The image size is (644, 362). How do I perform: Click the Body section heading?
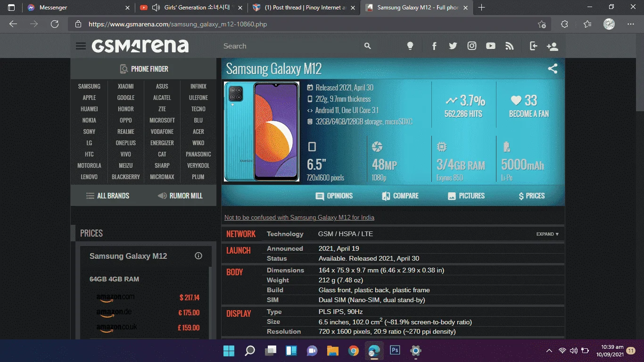click(x=235, y=272)
